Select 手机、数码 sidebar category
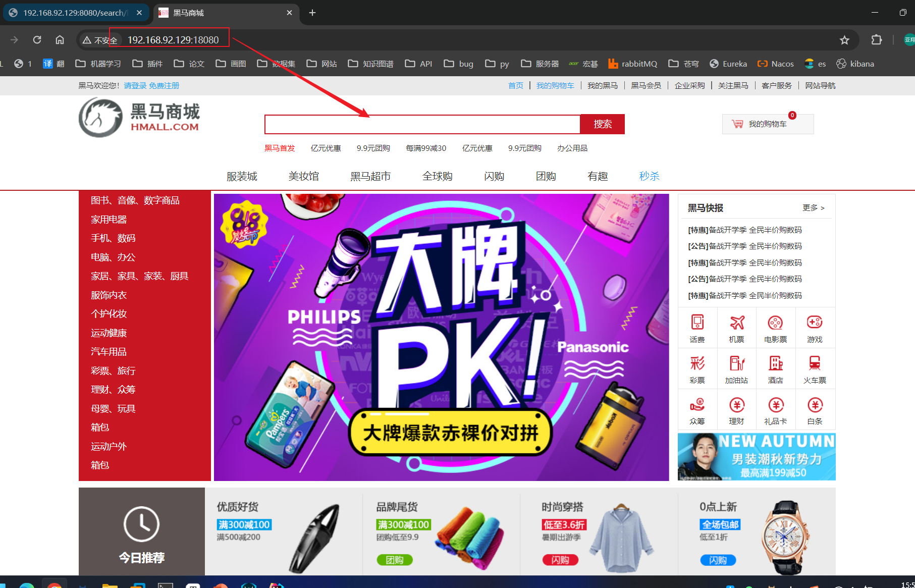The image size is (915, 588). (x=113, y=238)
